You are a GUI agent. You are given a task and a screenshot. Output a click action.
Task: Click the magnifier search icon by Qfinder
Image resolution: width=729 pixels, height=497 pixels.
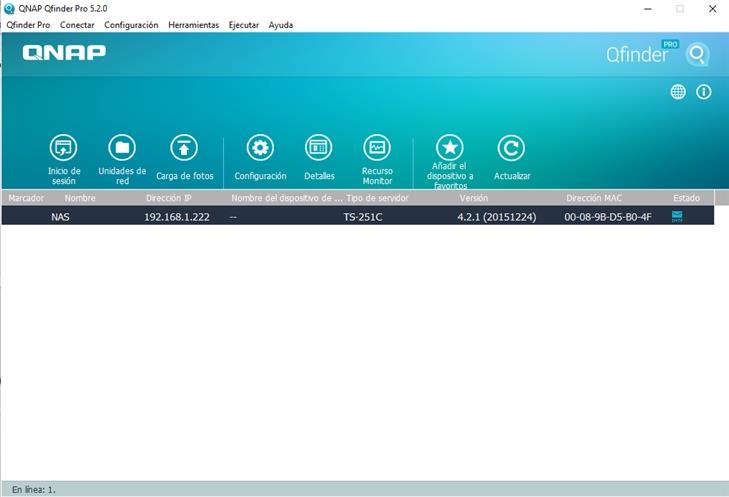(697, 54)
